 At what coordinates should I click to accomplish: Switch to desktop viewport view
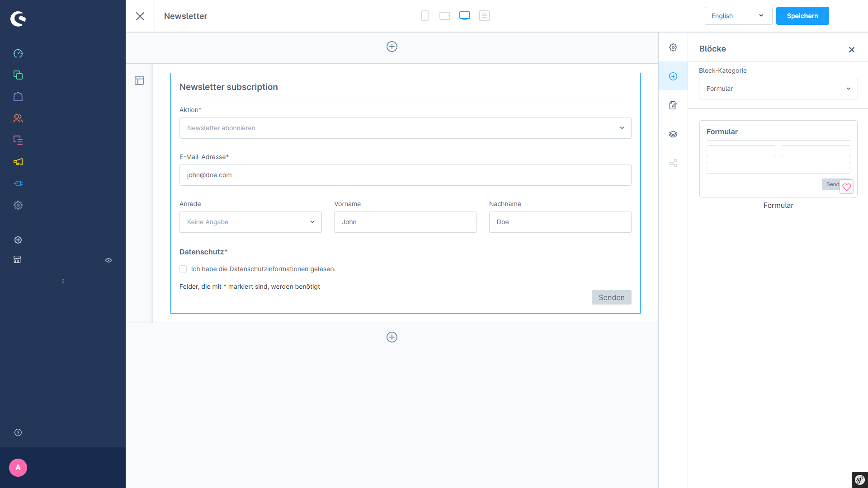[x=465, y=16]
